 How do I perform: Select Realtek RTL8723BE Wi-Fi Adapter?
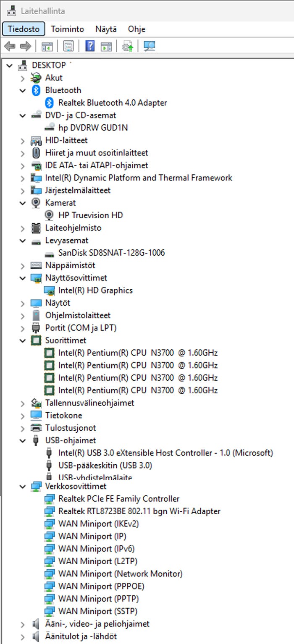139,511
